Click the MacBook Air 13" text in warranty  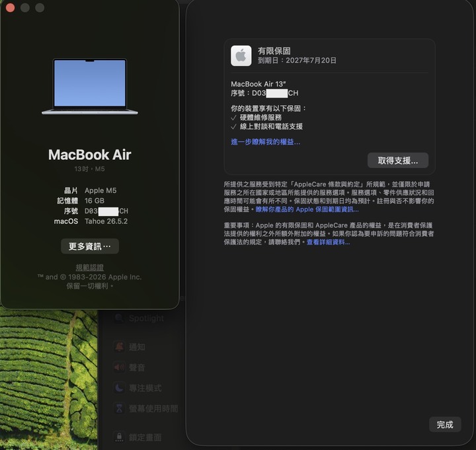click(258, 84)
